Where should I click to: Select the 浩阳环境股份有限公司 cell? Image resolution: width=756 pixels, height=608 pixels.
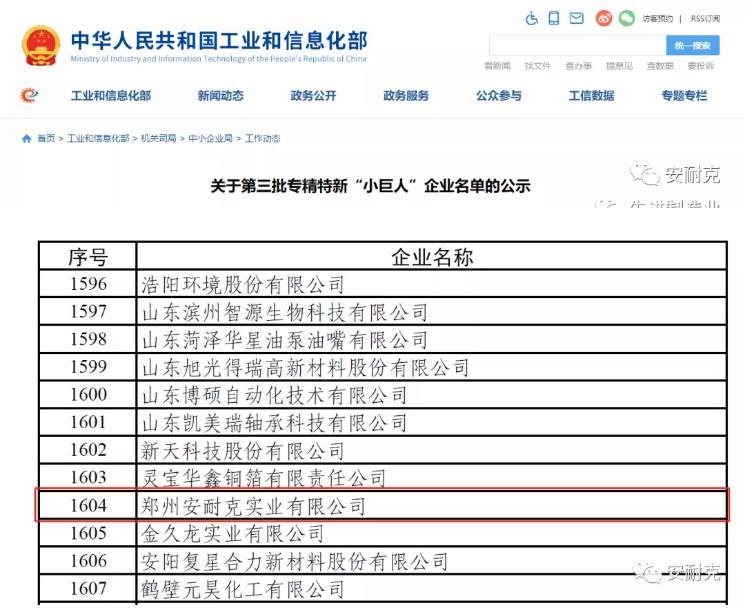432,284
